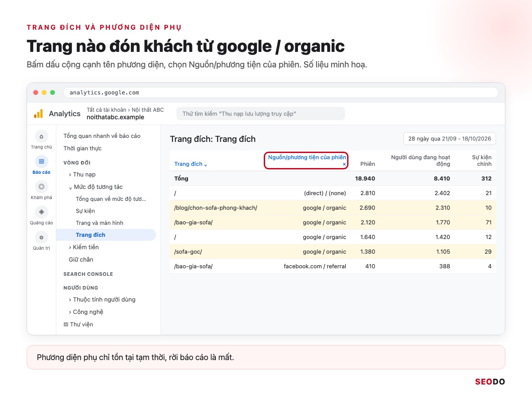Open the Thư viện link
Screen dimensions: 532x396
[x=82, y=324]
